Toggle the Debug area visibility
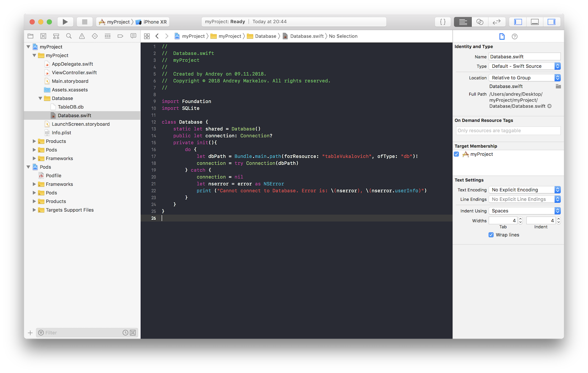This screenshot has height=373, width=588. tap(535, 22)
